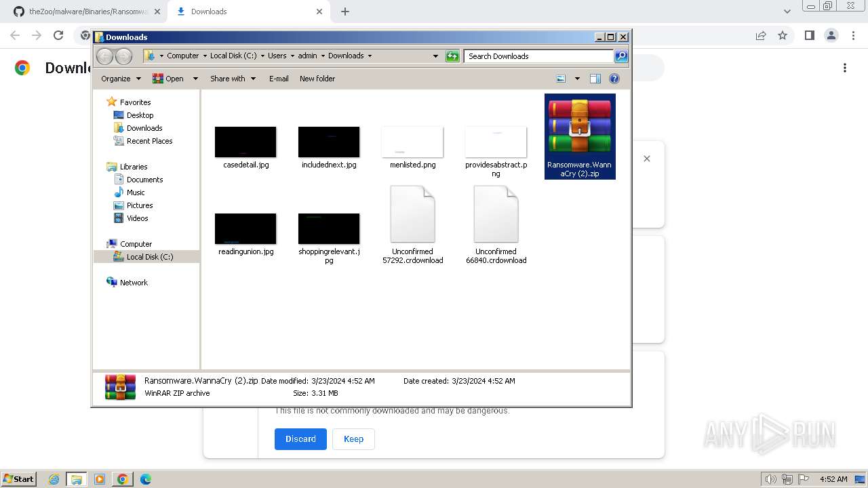This screenshot has height=488, width=868.
Task: Close the Chrome Downloads tab
Action: point(319,12)
